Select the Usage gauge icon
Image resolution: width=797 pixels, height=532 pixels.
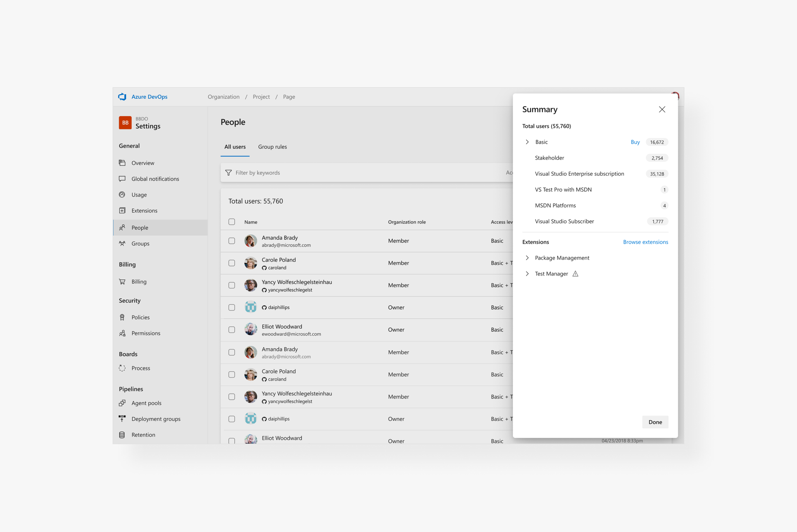click(x=122, y=194)
